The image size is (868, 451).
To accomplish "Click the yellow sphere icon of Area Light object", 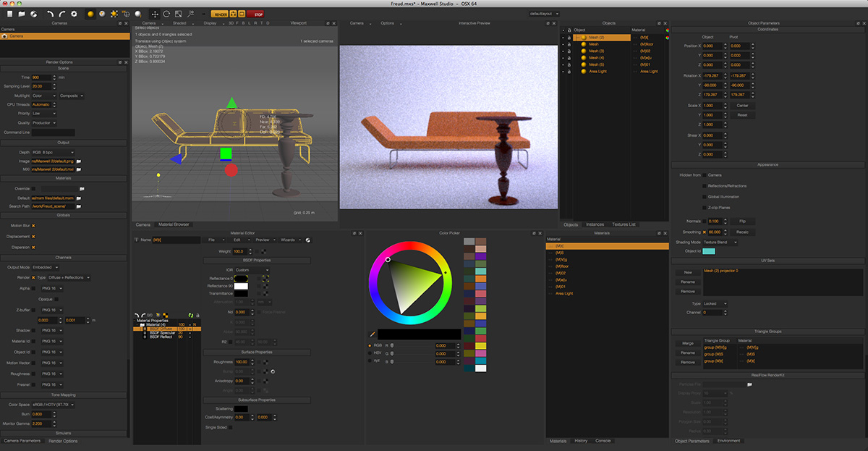I will (x=583, y=72).
